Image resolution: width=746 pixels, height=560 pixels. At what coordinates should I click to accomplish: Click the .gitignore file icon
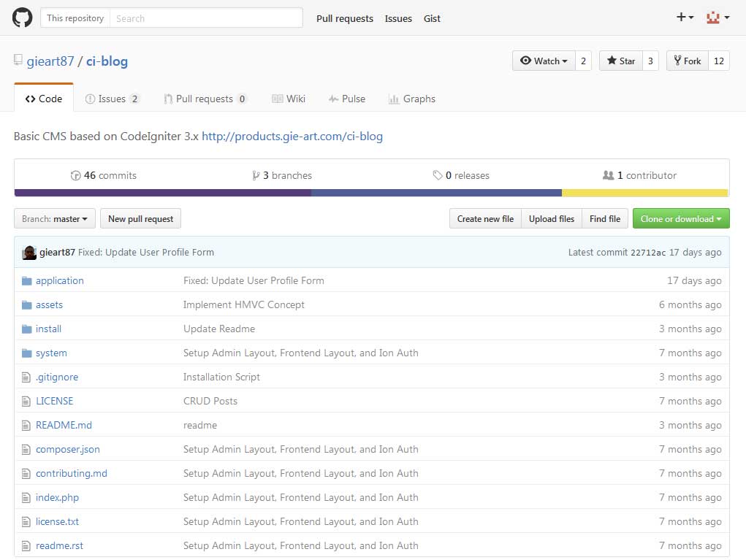click(x=26, y=377)
